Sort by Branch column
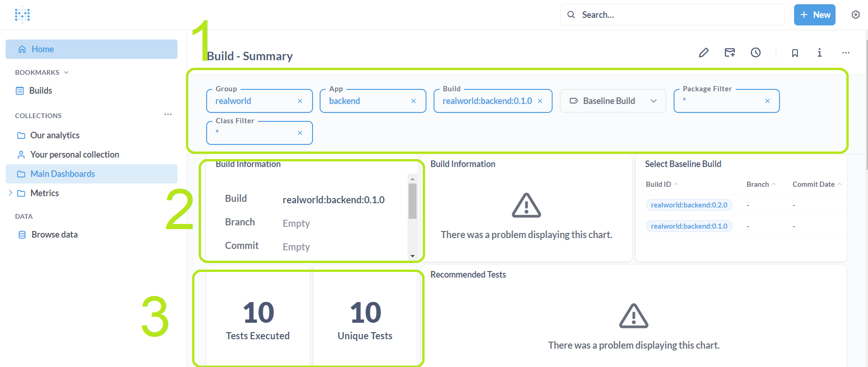868x367 pixels. (761, 184)
